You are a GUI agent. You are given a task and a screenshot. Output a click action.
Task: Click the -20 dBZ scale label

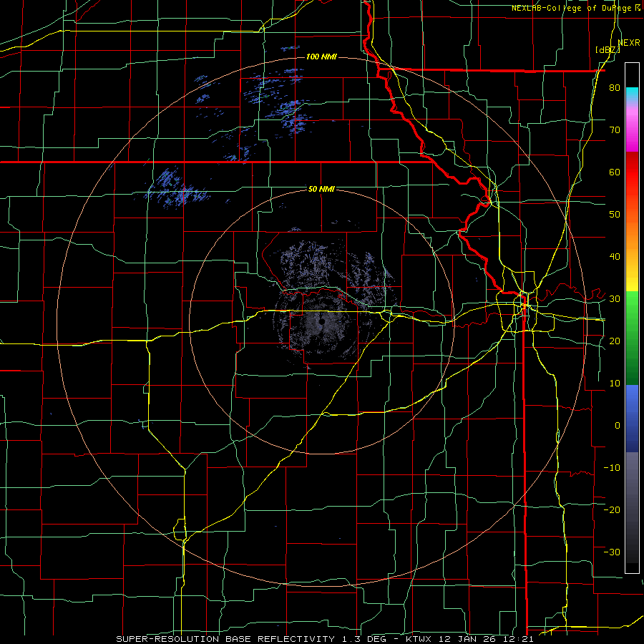[612, 509]
